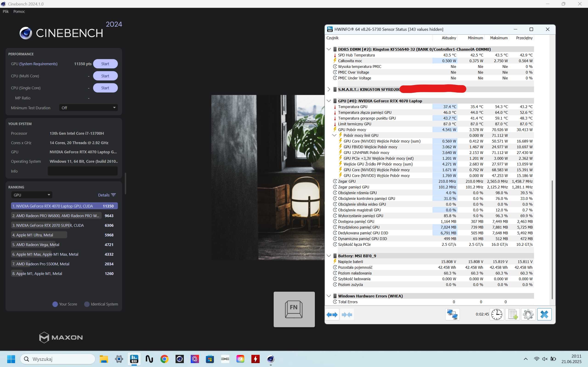The height and width of the screenshot is (367, 588).
Task: Select RTX 2070 SUPER ranking row
Action: [64, 225]
